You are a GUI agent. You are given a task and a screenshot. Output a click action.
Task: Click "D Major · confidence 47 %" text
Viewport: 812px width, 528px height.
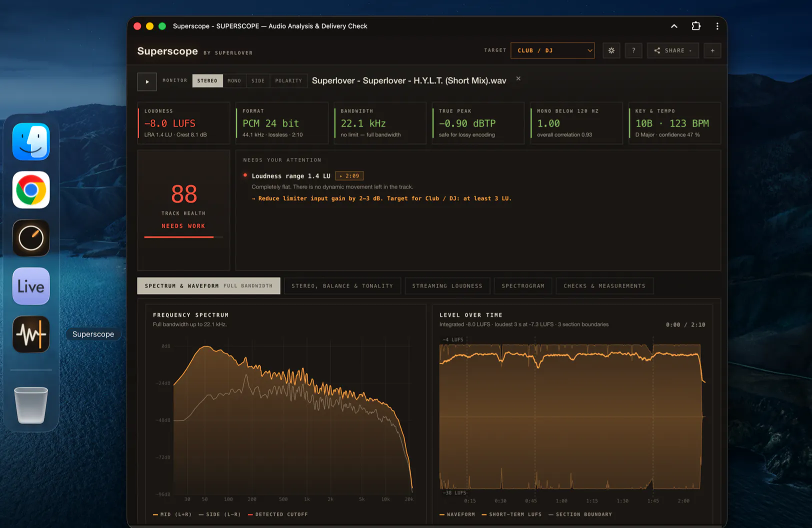click(x=667, y=135)
